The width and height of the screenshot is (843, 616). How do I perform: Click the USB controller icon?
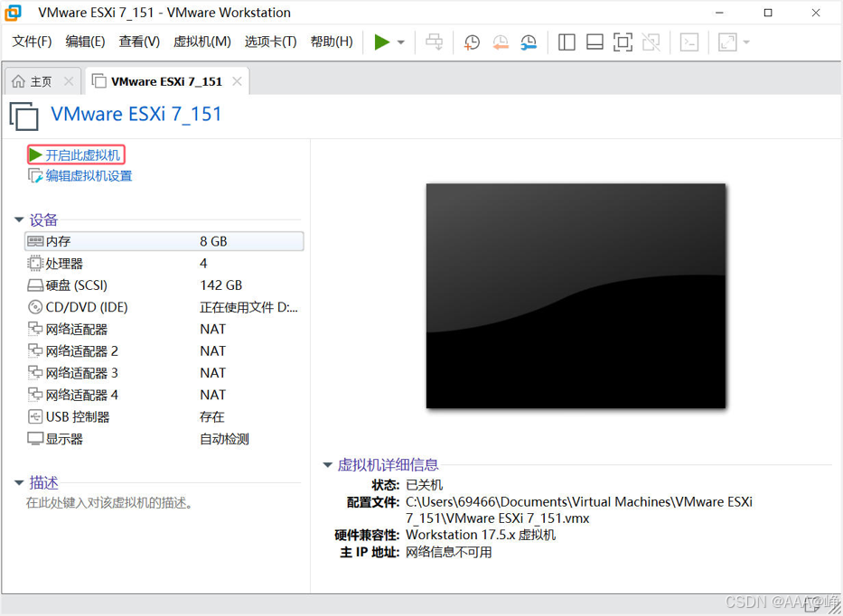(35, 416)
